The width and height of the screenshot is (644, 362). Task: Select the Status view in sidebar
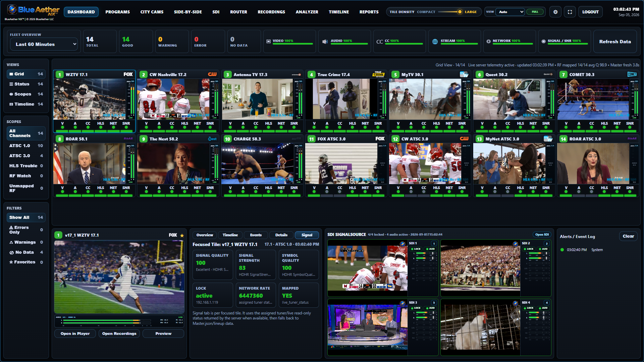pyautogui.click(x=26, y=84)
